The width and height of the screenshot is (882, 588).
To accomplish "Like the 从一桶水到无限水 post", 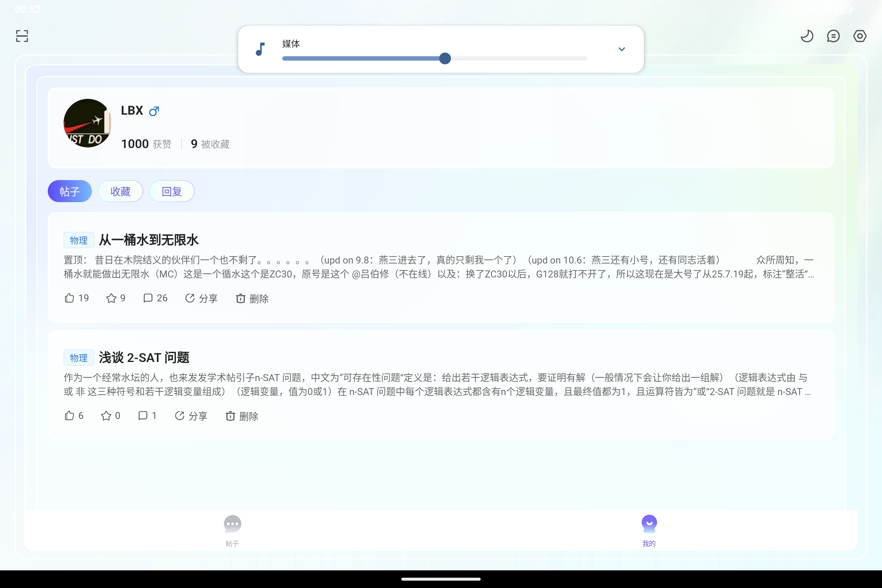I will coord(76,298).
